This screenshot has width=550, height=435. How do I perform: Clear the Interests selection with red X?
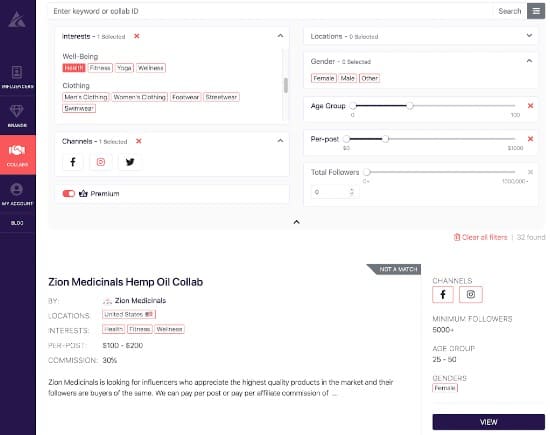coord(137,36)
